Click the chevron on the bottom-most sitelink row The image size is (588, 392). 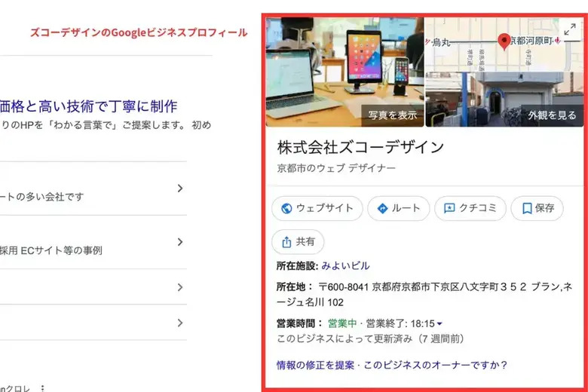point(180,323)
